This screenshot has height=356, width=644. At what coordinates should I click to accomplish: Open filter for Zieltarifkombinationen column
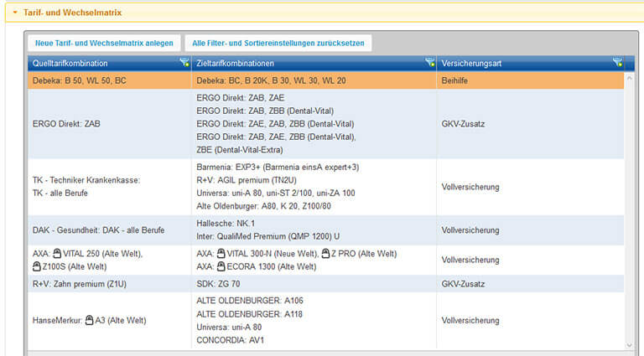(430, 62)
